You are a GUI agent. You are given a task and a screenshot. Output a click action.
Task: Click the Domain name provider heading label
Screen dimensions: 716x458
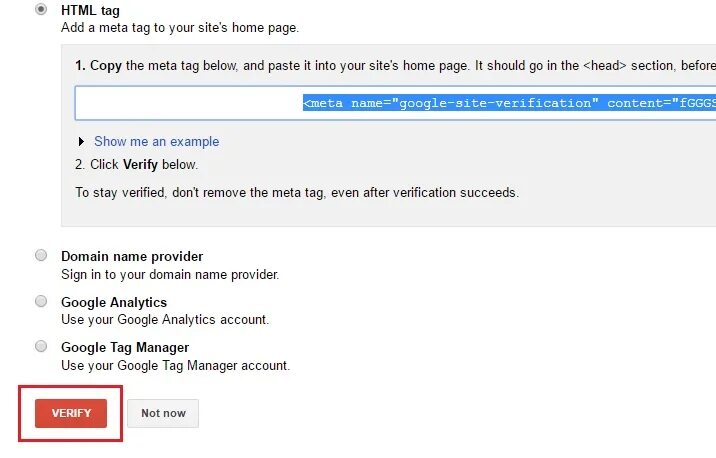(x=132, y=257)
